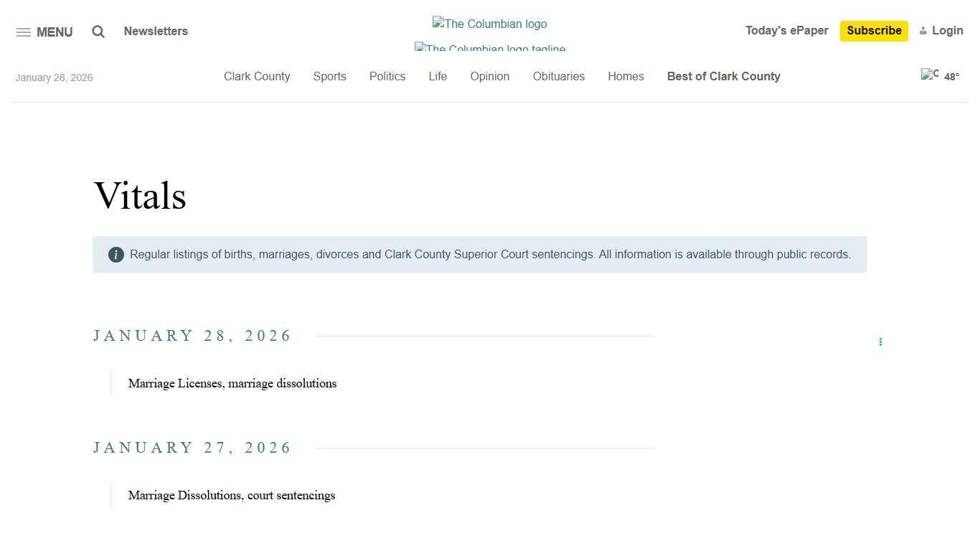Screen dimensions: 980x551
Task: View the Obituaries section
Action: [558, 76]
